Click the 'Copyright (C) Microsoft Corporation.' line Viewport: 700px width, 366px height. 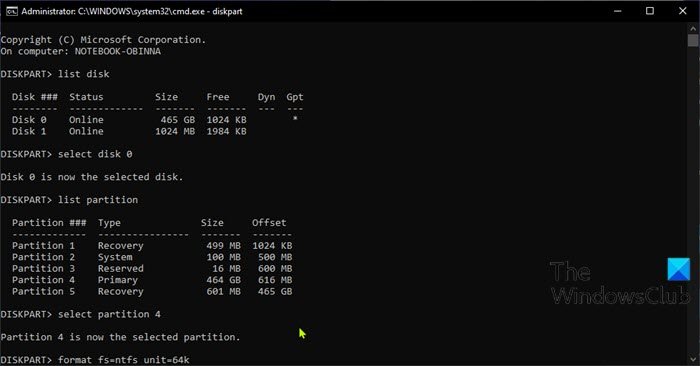pos(103,40)
